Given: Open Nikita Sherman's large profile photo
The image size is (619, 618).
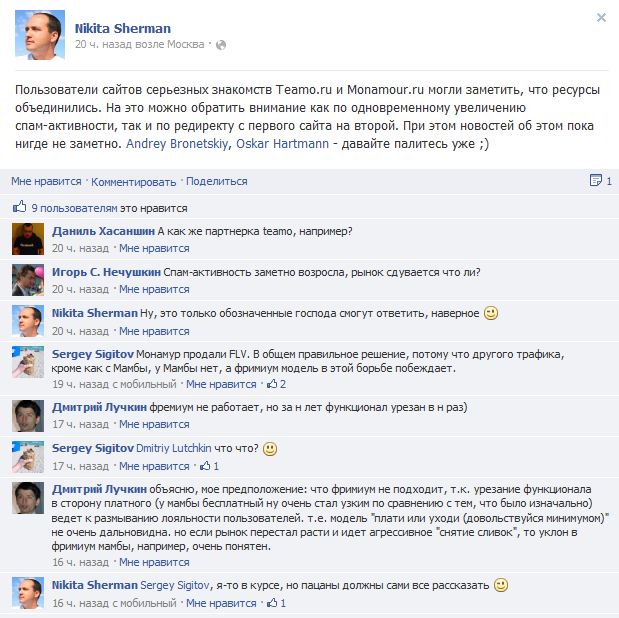Looking at the screenshot, I should (39, 34).
